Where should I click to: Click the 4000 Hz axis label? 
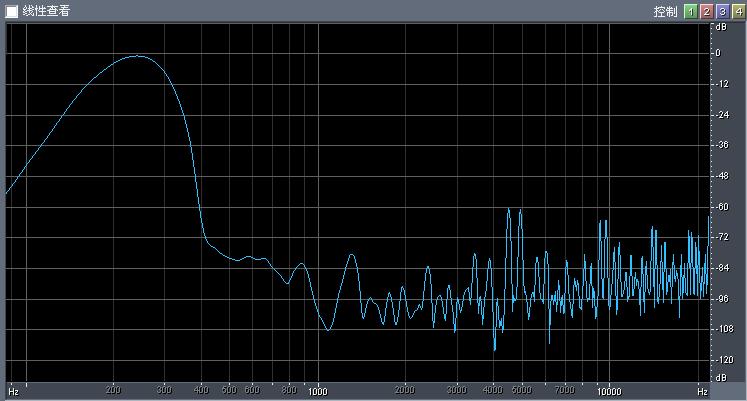click(493, 390)
